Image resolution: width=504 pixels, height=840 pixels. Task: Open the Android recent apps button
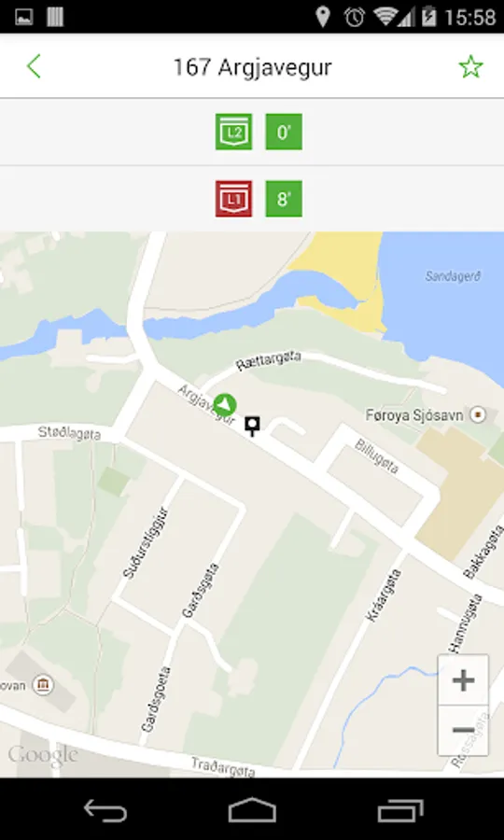point(400,810)
